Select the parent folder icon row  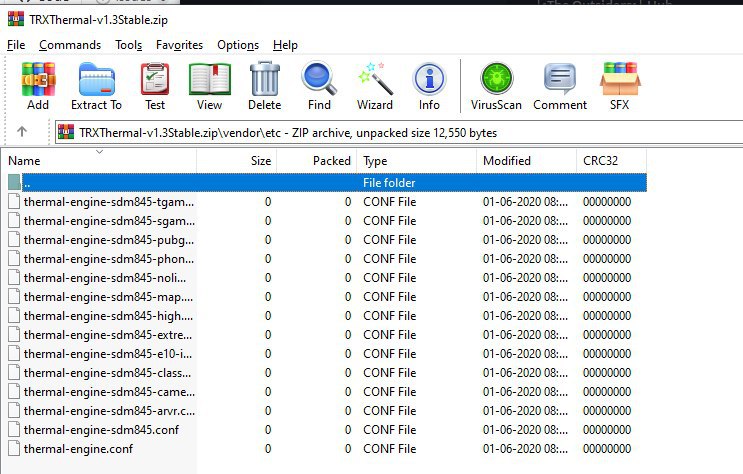pos(14,182)
